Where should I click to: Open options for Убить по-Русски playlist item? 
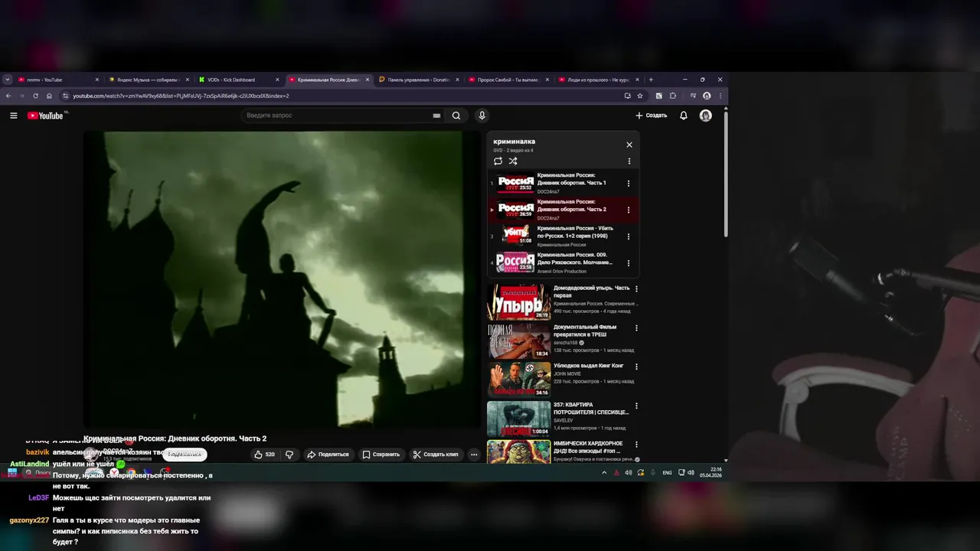pyautogui.click(x=629, y=236)
